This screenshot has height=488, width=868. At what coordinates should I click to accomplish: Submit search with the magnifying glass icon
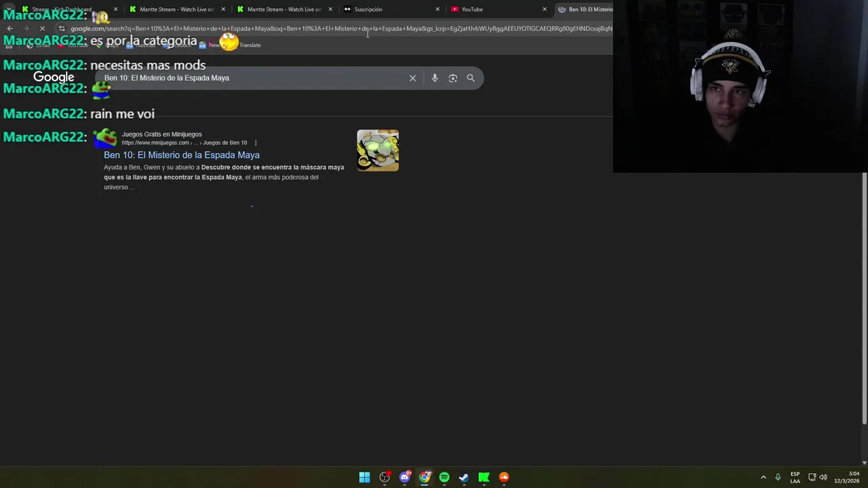pos(471,78)
